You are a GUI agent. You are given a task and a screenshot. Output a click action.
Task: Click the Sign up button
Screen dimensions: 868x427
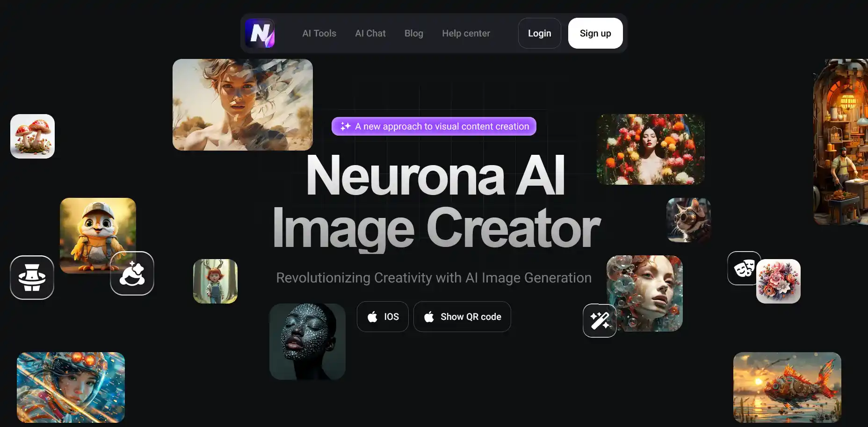click(x=595, y=33)
